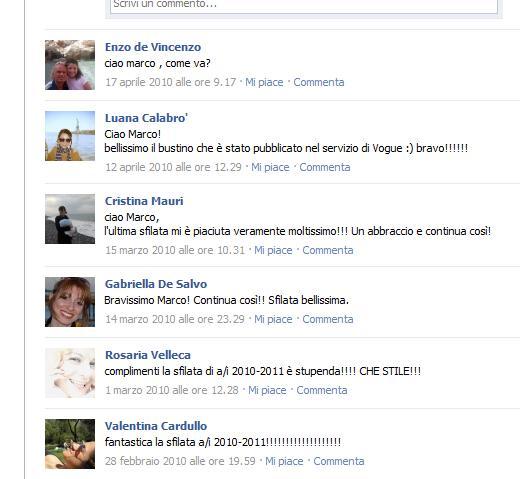Open Luana Calabro' profile picture
This screenshot has height=479, width=520.
(x=70, y=136)
